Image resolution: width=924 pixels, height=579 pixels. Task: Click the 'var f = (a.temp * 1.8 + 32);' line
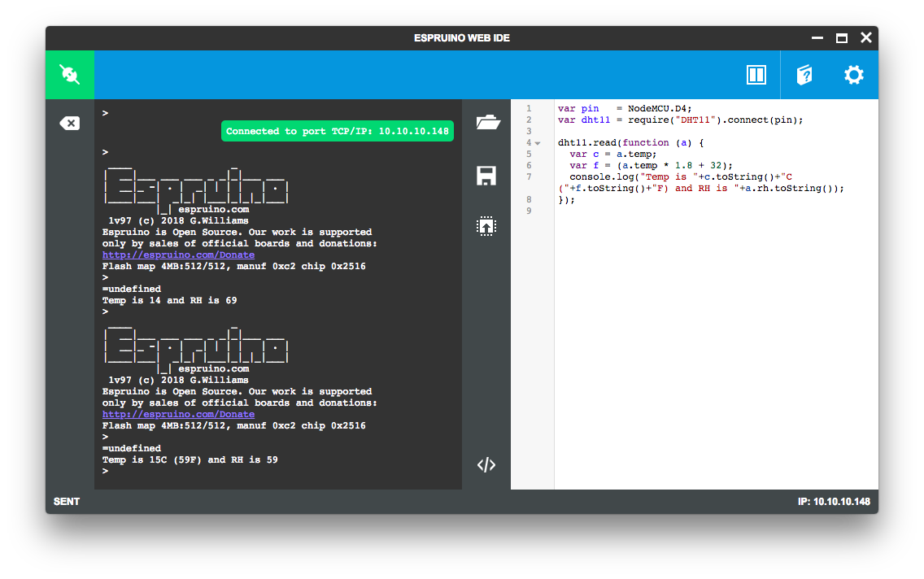pos(652,166)
